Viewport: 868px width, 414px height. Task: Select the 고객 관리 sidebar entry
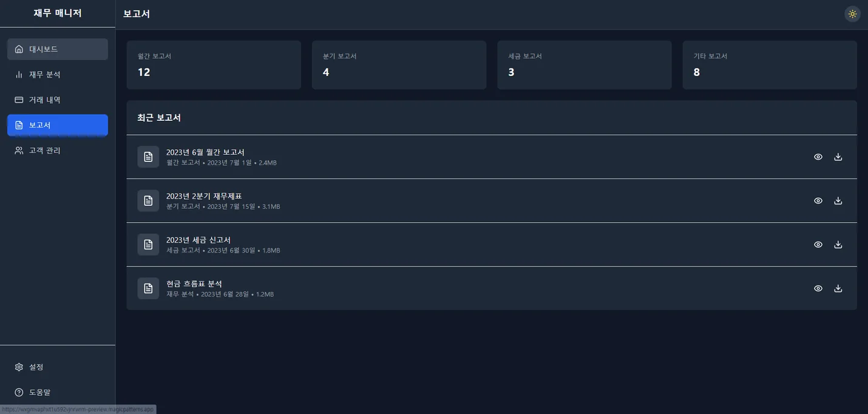point(58,151)
